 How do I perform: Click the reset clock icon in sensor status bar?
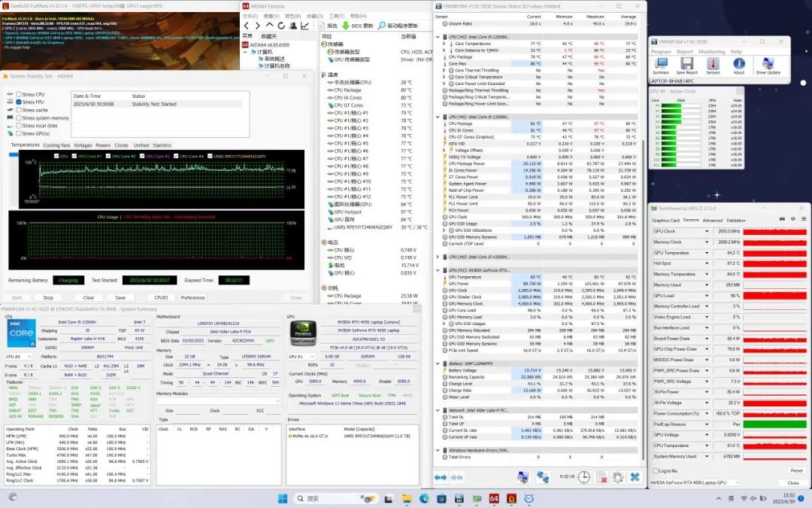click(x=583, y=476)
